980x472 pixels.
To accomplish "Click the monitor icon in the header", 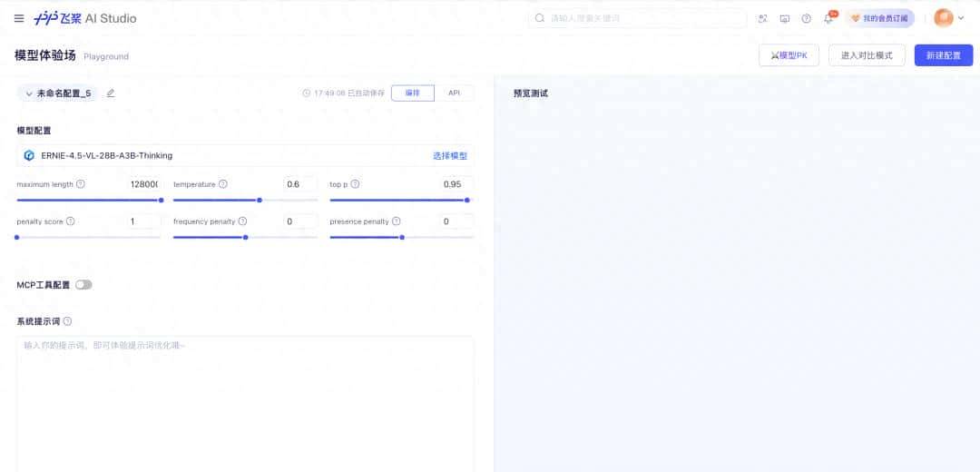I will [x=784, y=19].
